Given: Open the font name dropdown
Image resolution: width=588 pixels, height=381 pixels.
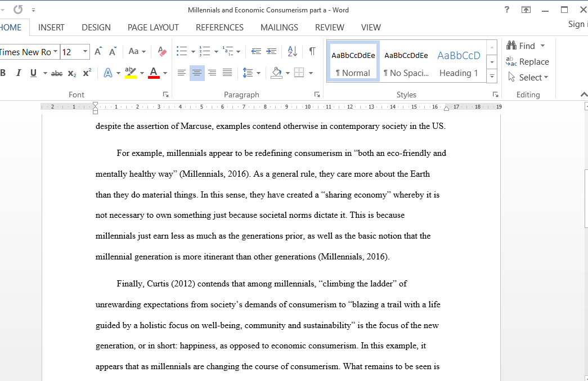Looking at the screenshot, I should [55, 51].
